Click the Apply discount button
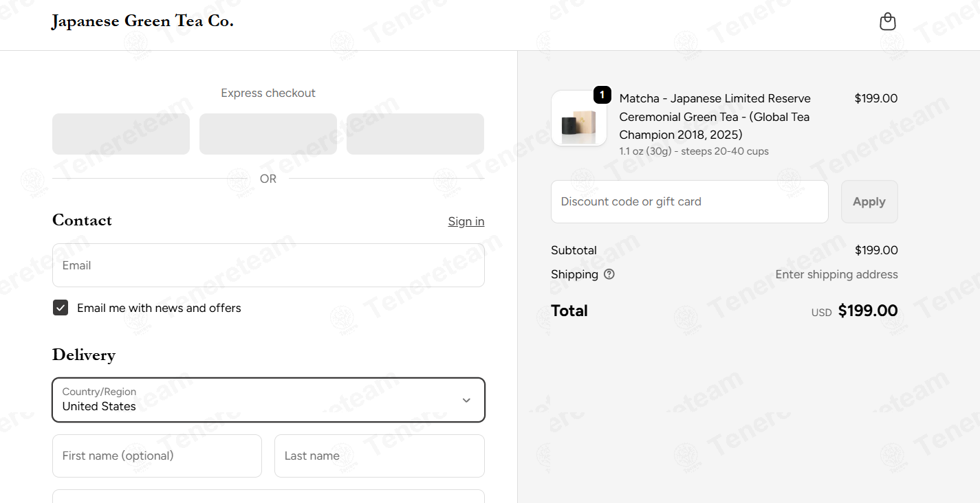Image resolution: width=980 pixels, height=503 pixels. (x=869, y=201)
